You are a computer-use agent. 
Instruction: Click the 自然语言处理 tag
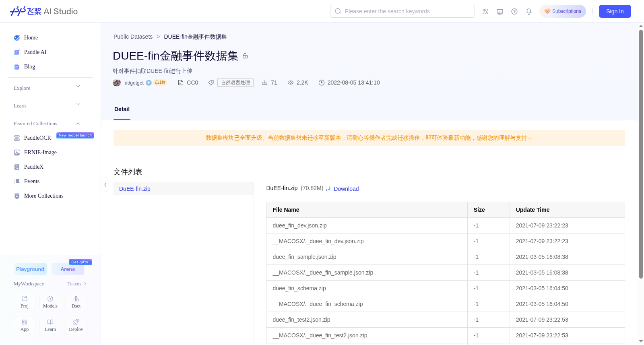tap(235, 83)
